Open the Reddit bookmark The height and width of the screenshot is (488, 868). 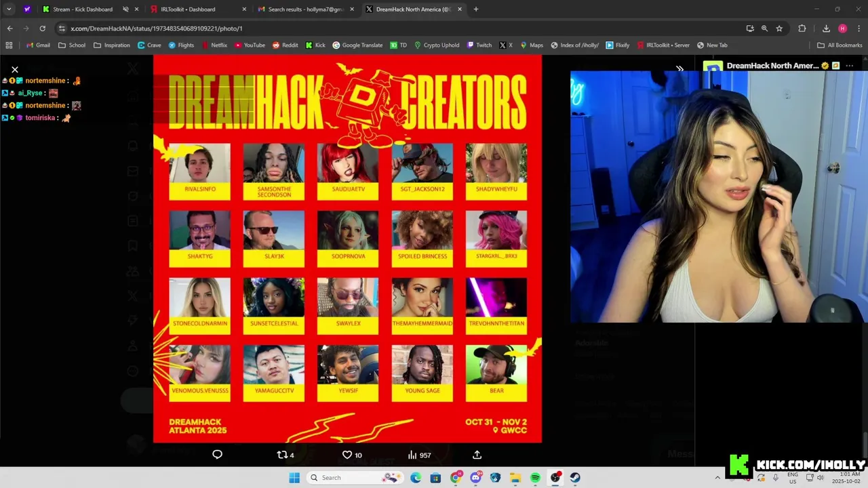[x=285, y=45]
